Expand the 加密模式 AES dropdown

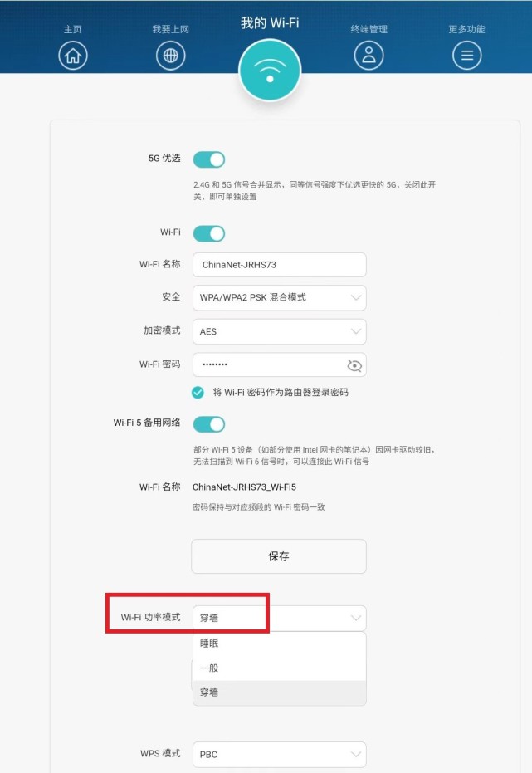(x=279, y=331)
